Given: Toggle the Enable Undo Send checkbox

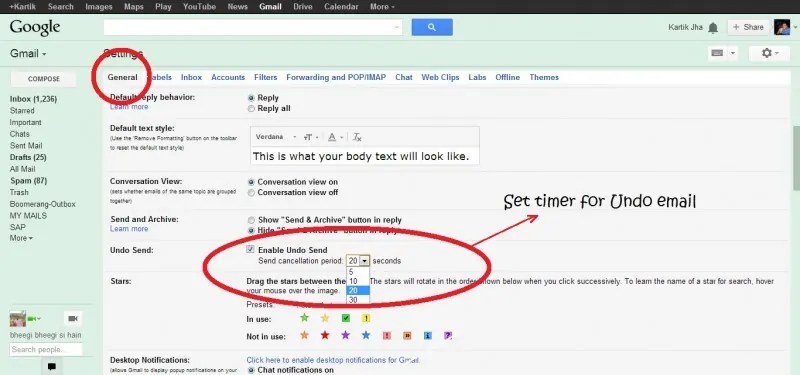Looking at the screenshot, I should [250, 249].
